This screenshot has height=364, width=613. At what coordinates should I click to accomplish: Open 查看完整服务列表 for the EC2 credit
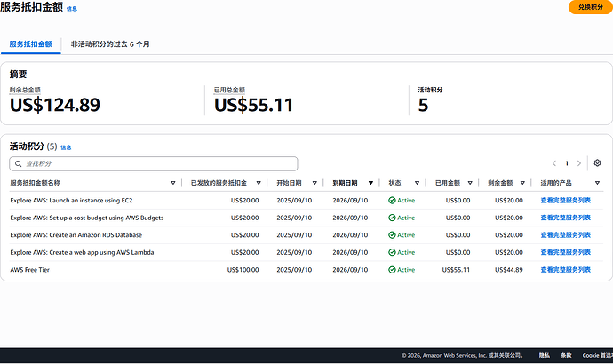click(x=565, y=201)
